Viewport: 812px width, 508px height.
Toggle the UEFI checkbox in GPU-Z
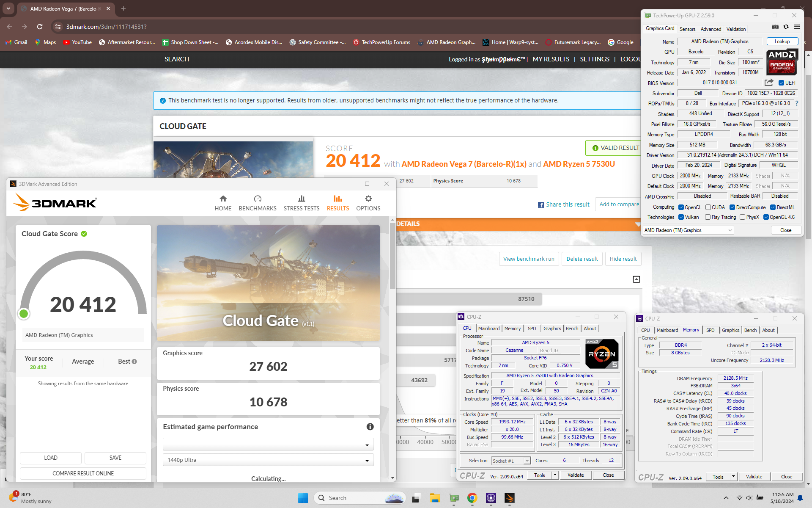(x=781, y=83)
